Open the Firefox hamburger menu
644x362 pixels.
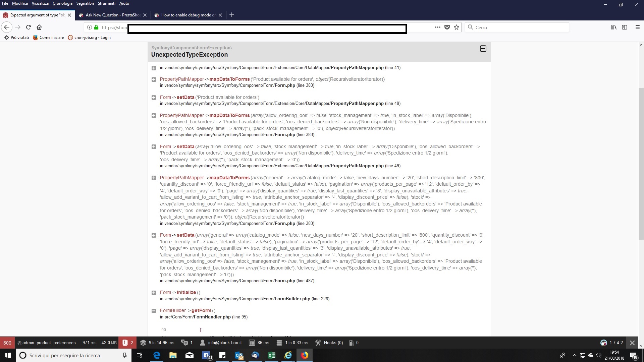pos(638,27)
